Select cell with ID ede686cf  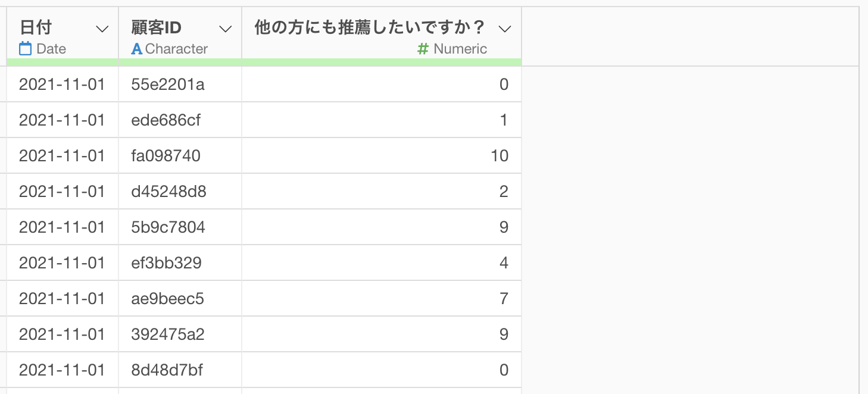point(180,120)
